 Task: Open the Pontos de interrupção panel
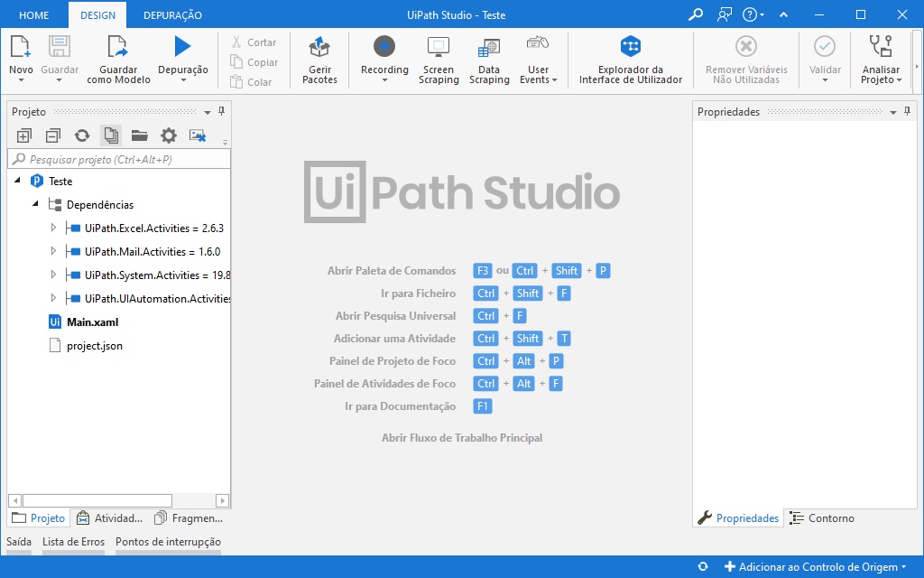pyautogui.click(x=168, y=542)
